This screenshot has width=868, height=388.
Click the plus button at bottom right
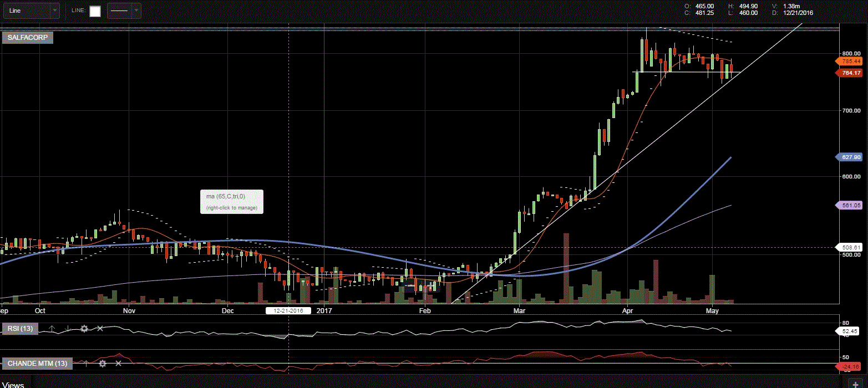[855, 384]
